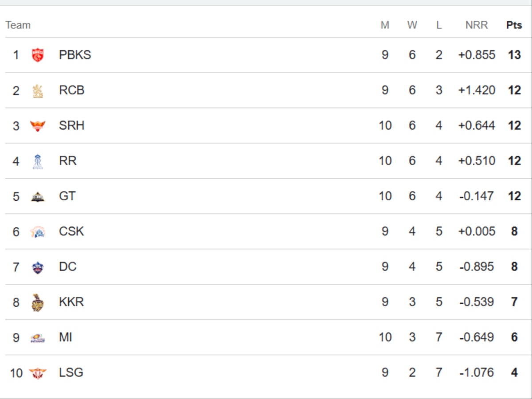Open the LSG team name link
The width and height of the screenshot is (532, 399).
pyautogui.click(x=71, y=373)
